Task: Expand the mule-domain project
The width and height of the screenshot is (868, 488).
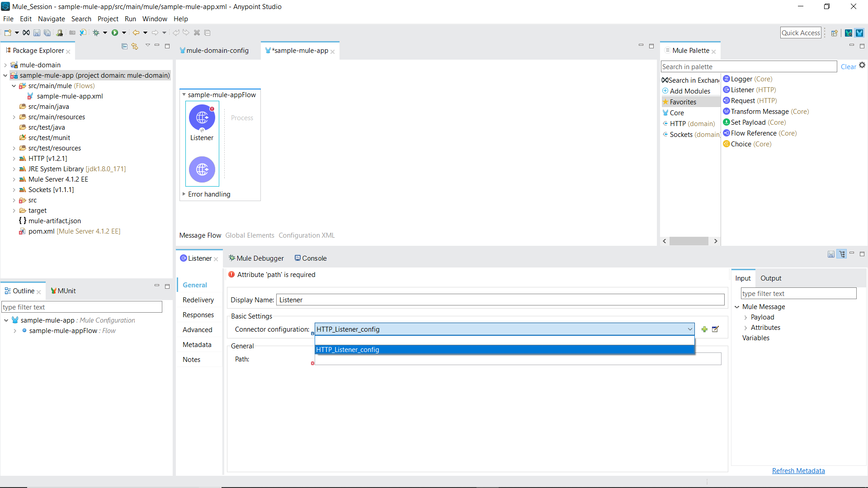Action: point(5,65)
